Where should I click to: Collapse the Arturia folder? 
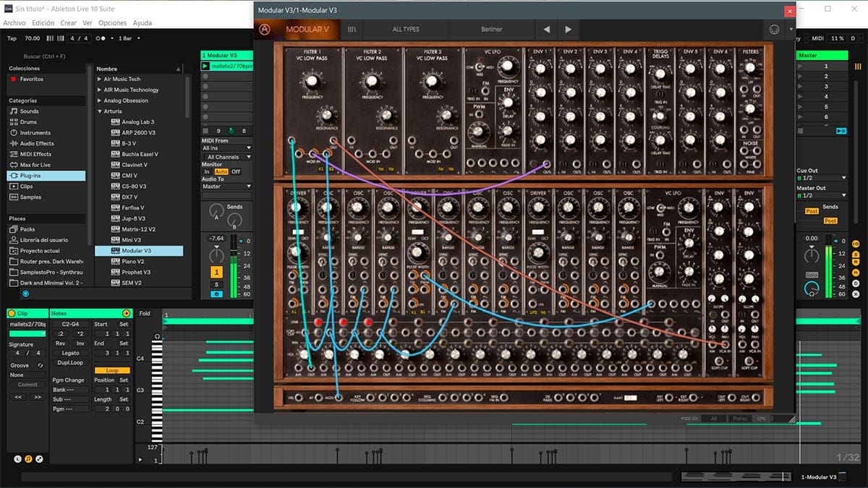coord(100,111)
